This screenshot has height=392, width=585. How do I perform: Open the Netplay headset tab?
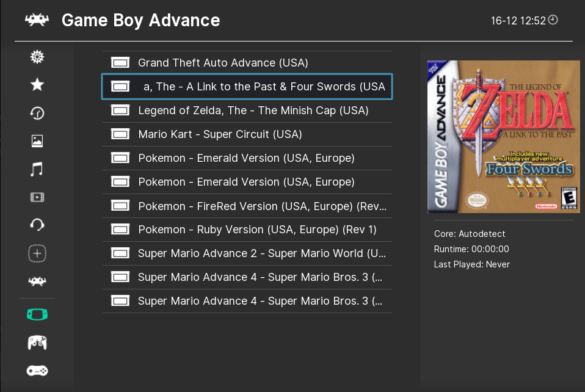coord(37,225)
